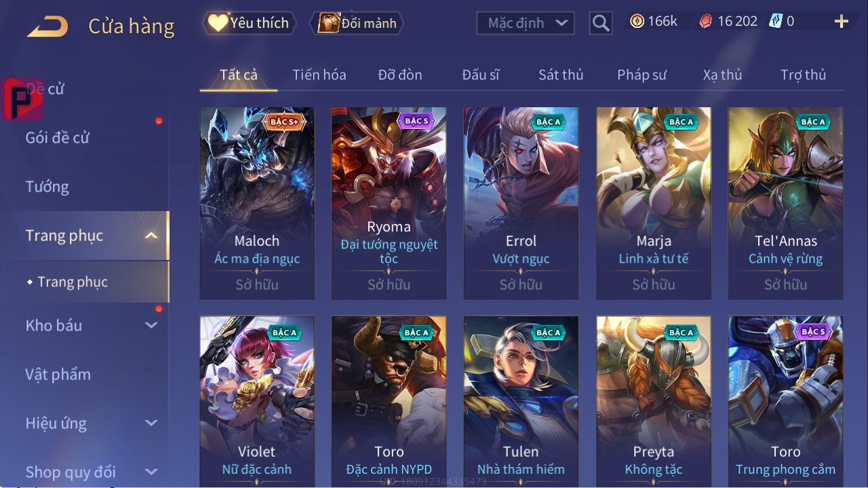Open the search magnifier icon
This screenshot has width=868, height=488.
[x=600, y=23]
